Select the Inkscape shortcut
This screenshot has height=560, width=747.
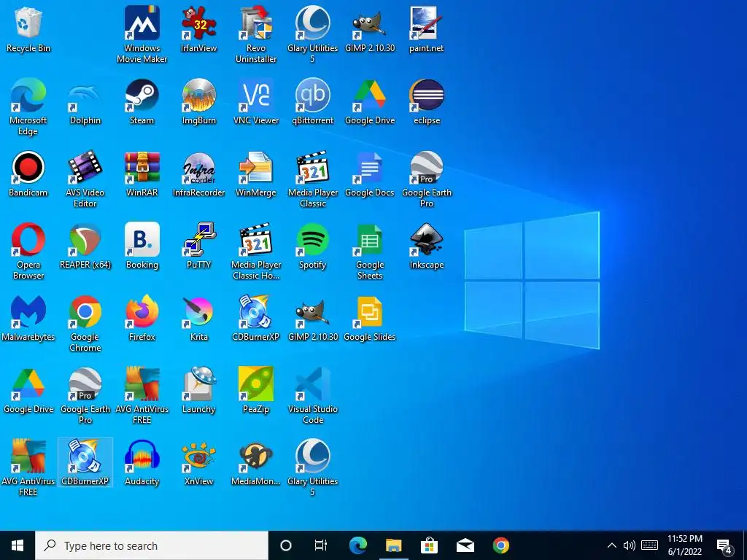tap(426, 246)
